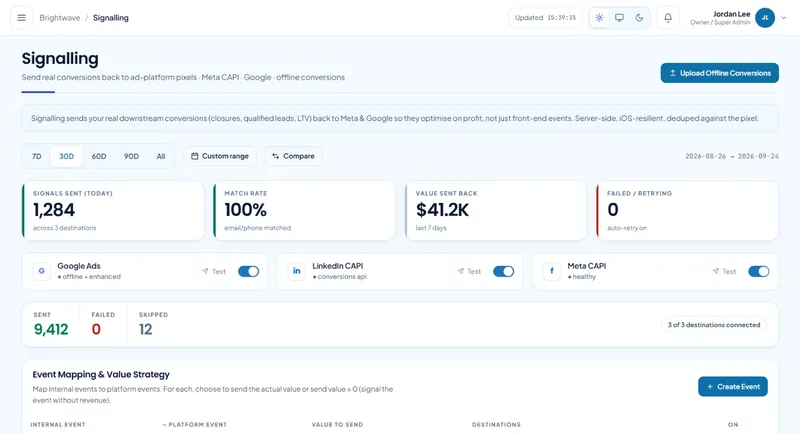Select the 90D range tab
Image resolution: width=800 pixels, height=434 pixels.
click(x=131, y=156)
